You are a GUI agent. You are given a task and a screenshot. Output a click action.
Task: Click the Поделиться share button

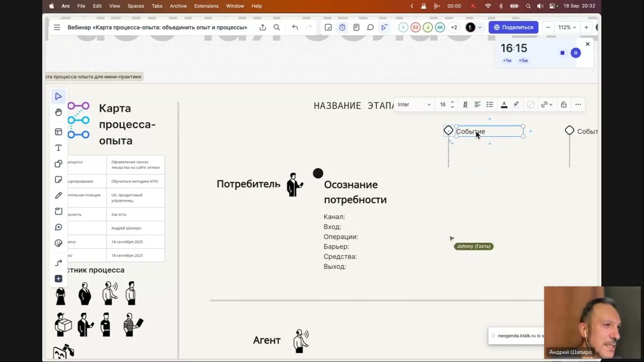[513, 27]
